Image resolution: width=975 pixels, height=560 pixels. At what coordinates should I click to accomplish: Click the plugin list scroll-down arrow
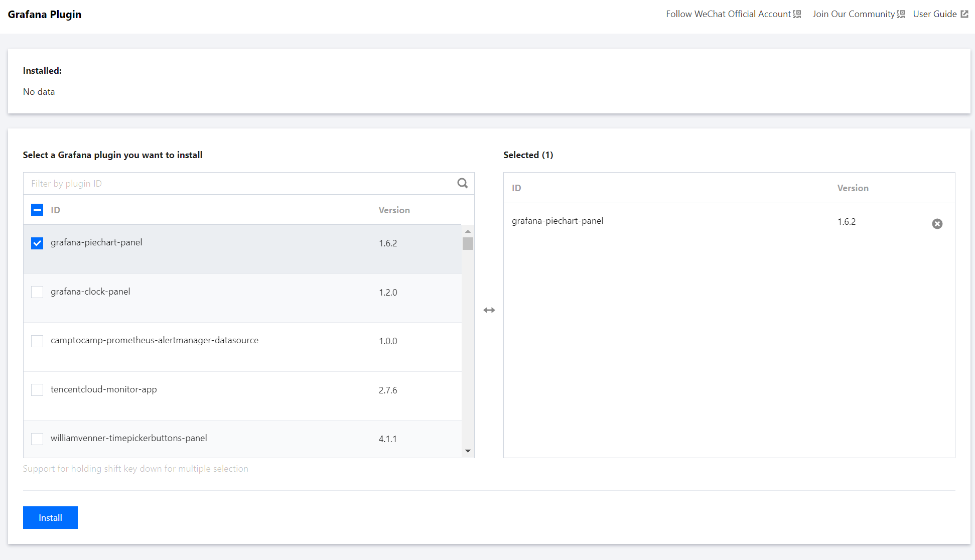pos(468,451)
